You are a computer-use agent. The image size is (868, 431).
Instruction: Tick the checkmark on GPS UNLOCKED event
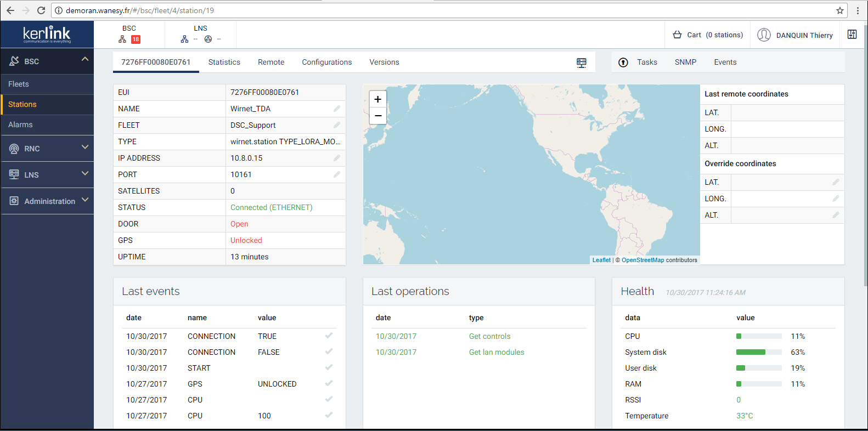click(x=329, y=383)
